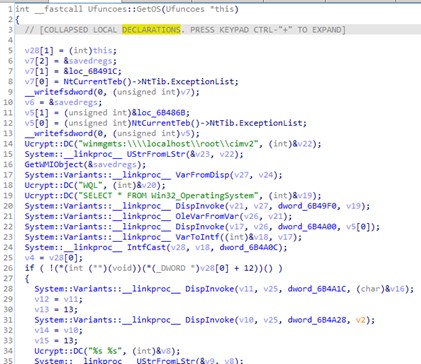This screenshot has width=421, height=364.
Task: Click variable v15 on line 33
Action: click(42, 340)
